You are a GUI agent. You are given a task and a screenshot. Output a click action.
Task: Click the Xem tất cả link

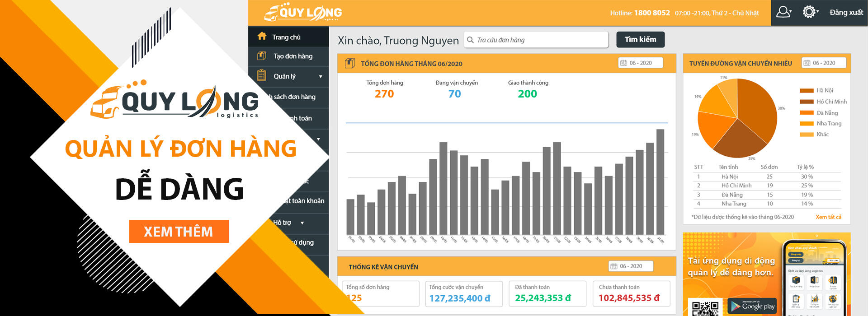tap(829, 217)
